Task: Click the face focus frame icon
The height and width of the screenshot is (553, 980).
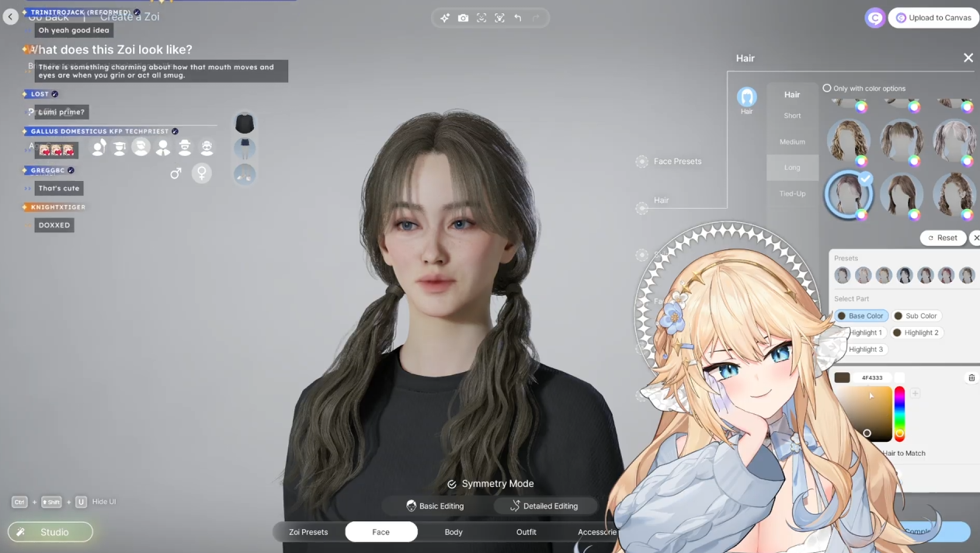Action: coord(481,18)
